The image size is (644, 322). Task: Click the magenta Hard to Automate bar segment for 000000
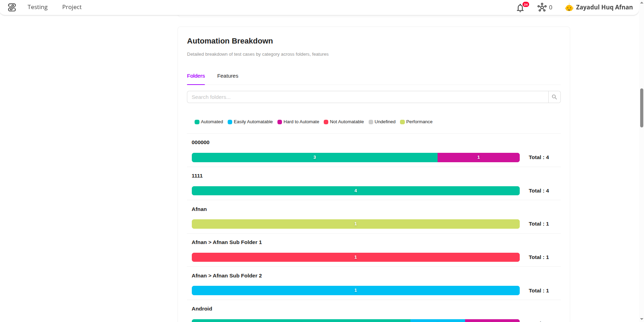[478, 157]
